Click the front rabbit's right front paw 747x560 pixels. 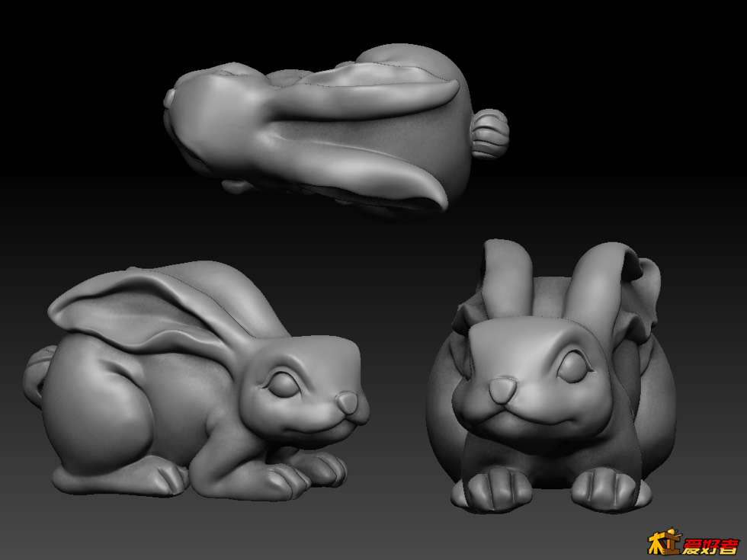pos(610,488)
